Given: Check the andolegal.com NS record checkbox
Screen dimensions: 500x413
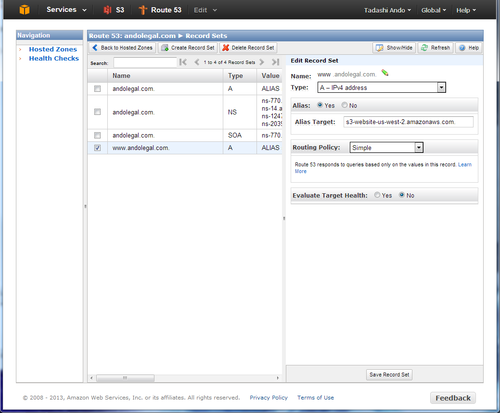Looking at the screenshot, I should coord(97,112).
